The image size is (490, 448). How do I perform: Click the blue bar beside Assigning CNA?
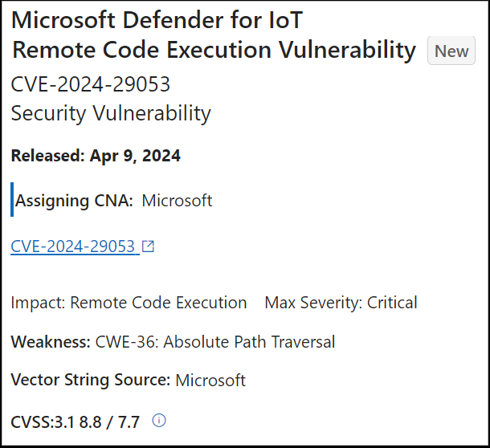tap(12, 199)
